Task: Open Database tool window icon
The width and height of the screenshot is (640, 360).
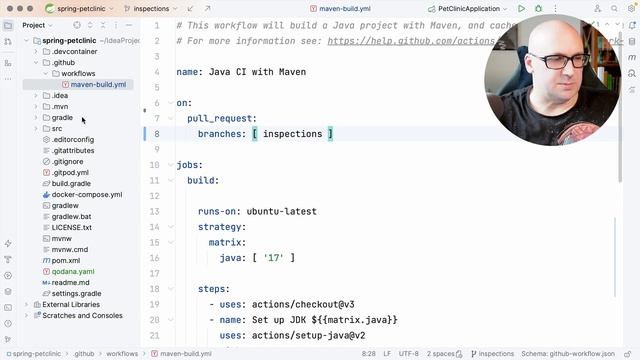Action: [x=632, y=42]
